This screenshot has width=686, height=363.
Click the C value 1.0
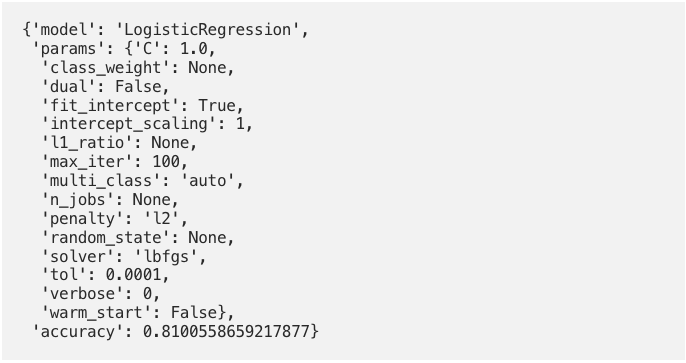[x=194, y=49]
